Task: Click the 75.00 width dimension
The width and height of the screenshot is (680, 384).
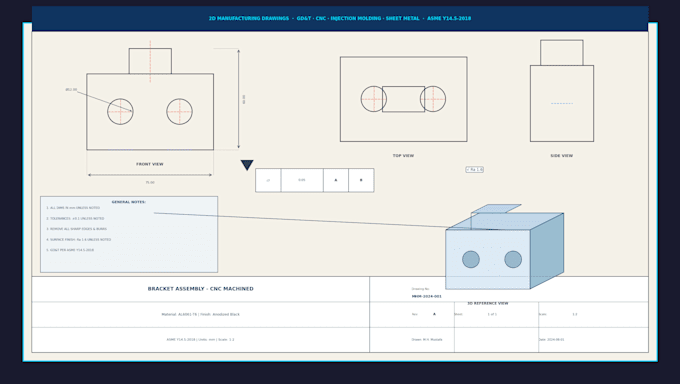Action: pyautogui.click(x=150, y=183)
